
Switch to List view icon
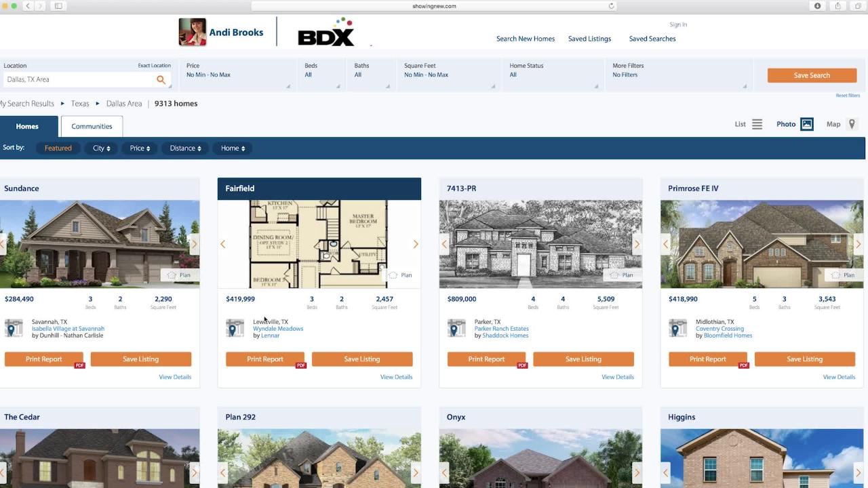(x=757, y=124)
